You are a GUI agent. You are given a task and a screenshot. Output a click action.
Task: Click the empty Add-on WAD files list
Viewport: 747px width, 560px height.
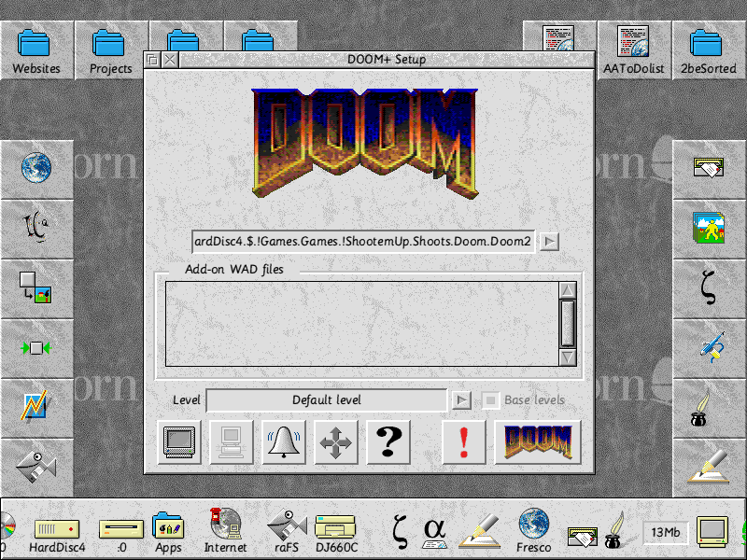[362, 324]
